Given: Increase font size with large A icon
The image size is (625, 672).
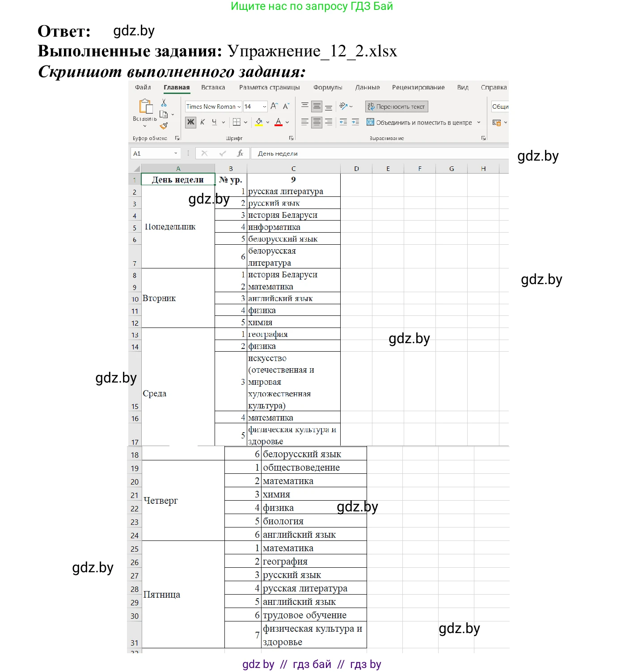Looking at the screenshot, I should point(274,106).
